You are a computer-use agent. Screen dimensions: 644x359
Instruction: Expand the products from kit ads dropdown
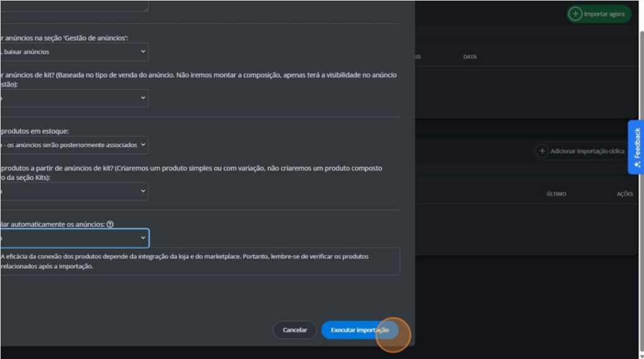click(74, 191)
